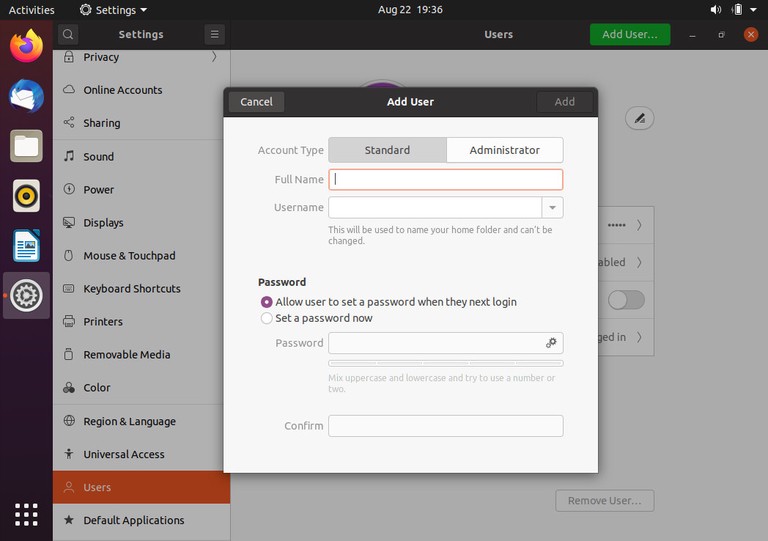This screenshot has height=541, width=768.
Task: Open Activities overview
Action: point(31,10)
